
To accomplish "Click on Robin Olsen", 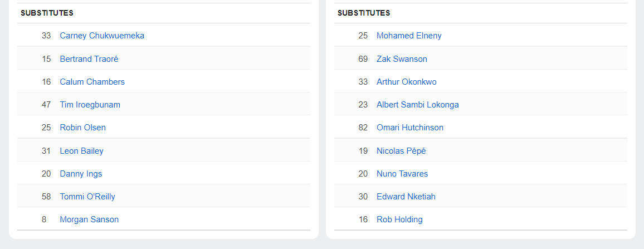I will [82, 128].
